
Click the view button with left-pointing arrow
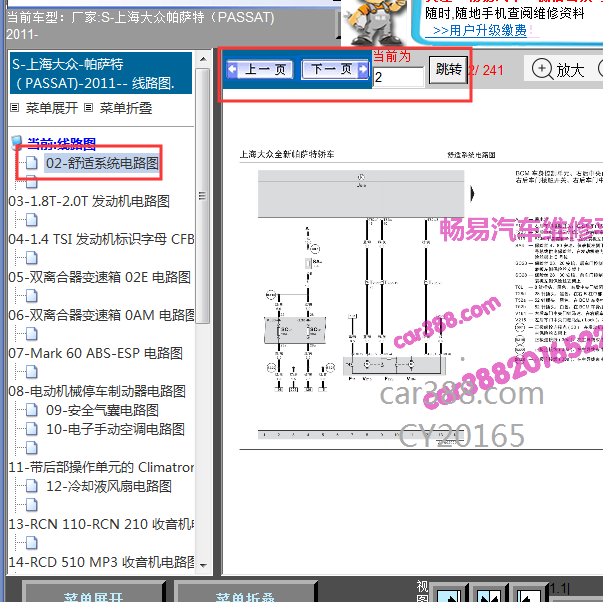pos(528,594)
